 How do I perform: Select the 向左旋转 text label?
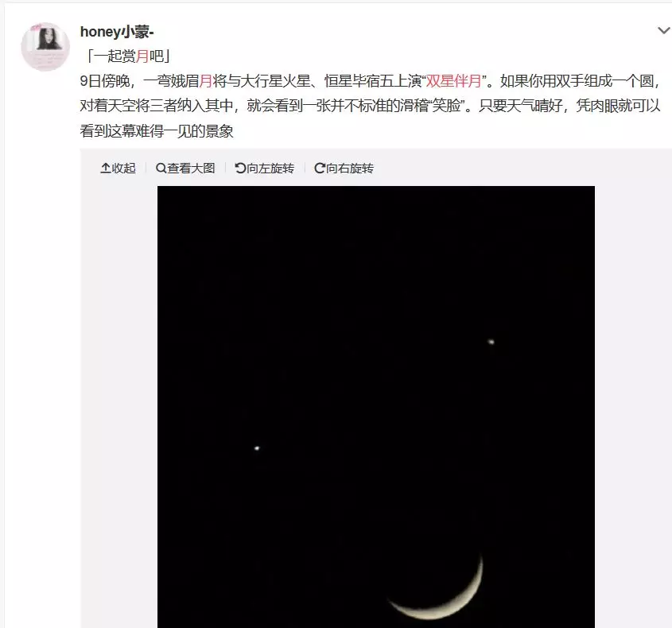point(270,169)
